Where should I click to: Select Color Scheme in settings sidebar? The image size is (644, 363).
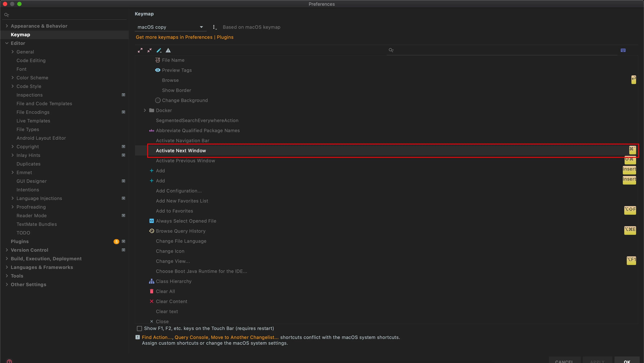pos(32,78)
